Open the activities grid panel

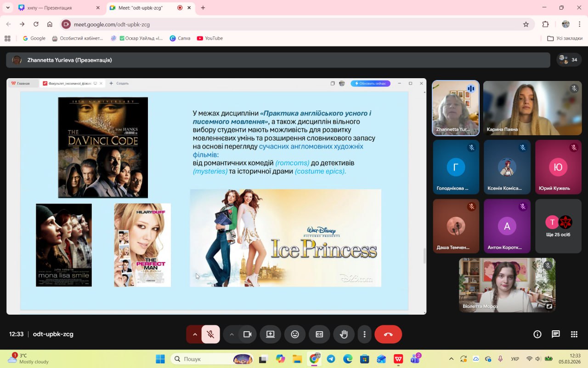coord(574,334)
